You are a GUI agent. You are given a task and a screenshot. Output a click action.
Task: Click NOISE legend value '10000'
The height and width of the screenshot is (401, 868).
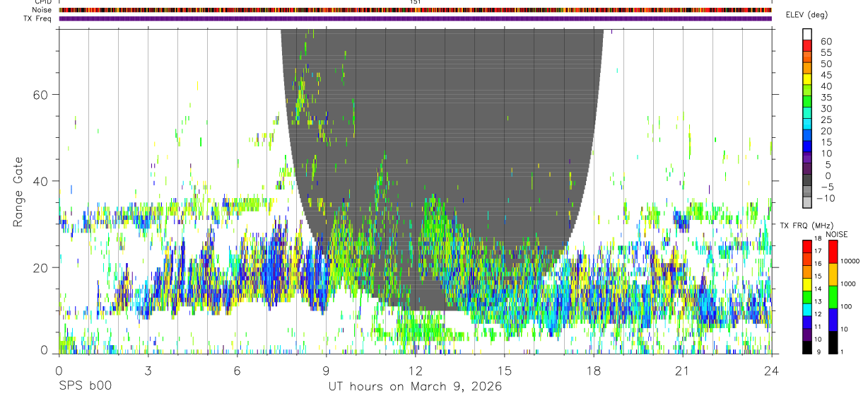[x=849, y=261]
